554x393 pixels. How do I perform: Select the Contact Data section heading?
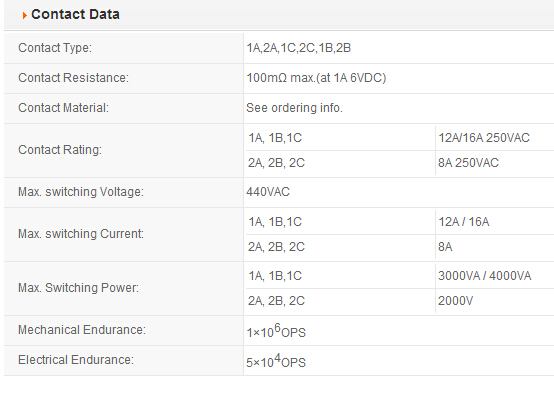(x=75, y=14)
